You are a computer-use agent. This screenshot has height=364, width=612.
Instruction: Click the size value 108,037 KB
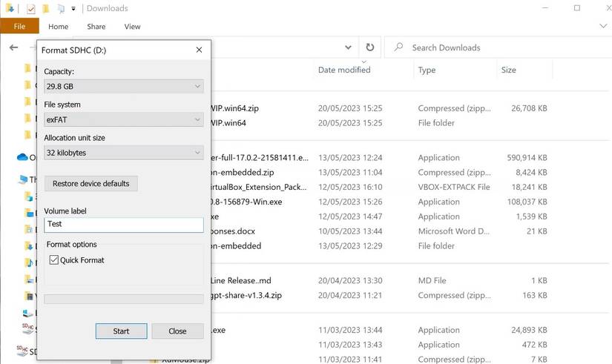click(x=527, y=202)
